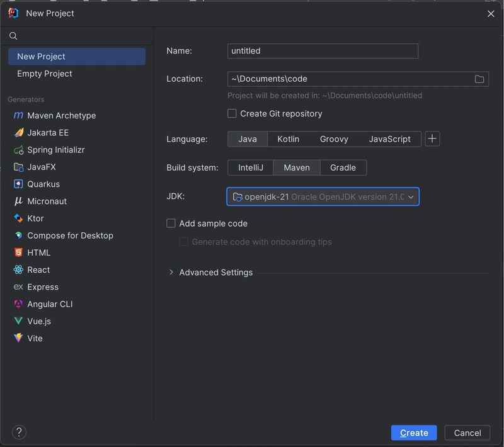Open the React generator icon
Image resolution: width=504 pixels, height=447 pixels.
pos(18,269)
